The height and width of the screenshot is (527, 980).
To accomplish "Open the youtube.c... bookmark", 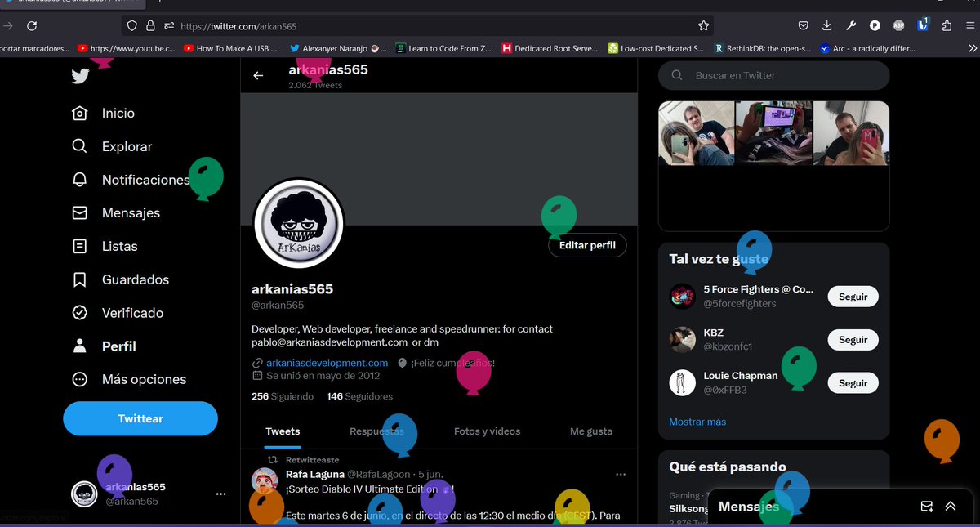I will click(x=126, y=48).
